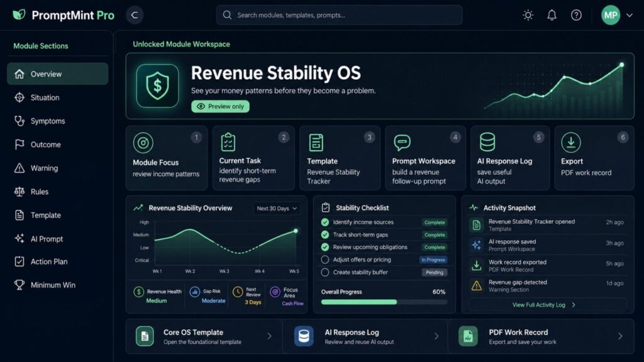Click the Revenue Stability Overview line chart endpoint
Image resolution: width=644 pixels, height=362 pixels.
(296, 231)
